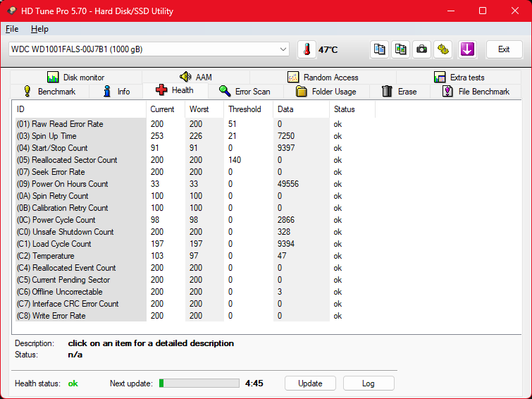The width and height of the screenshot is (532, 399).
Task: Open the File menu
Action: (12, 29)
